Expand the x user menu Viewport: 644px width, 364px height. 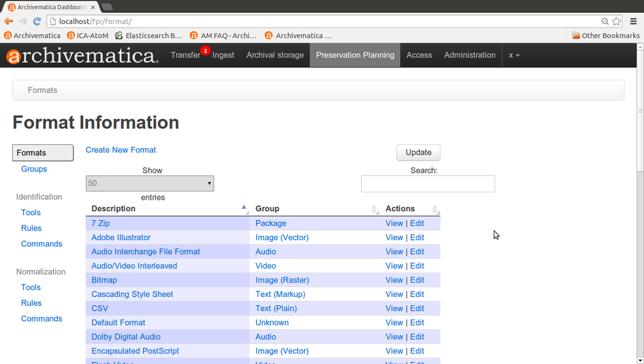(x=514, y=55)
